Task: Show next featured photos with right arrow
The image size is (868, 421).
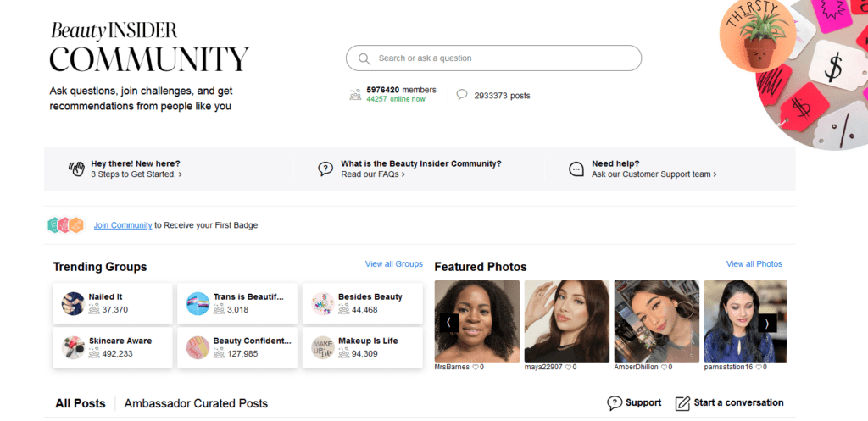Action: (x=767, y=323)
